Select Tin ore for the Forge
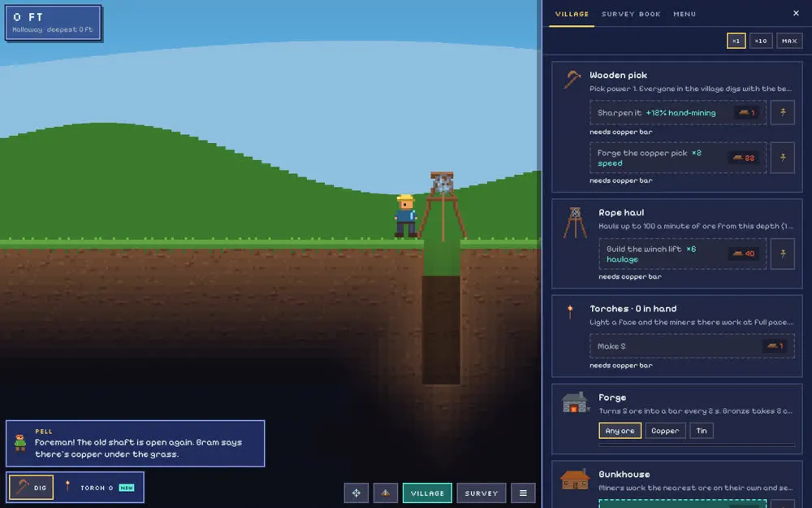The width and height of the screenshot is (812, 508). (x=702, y=431)
